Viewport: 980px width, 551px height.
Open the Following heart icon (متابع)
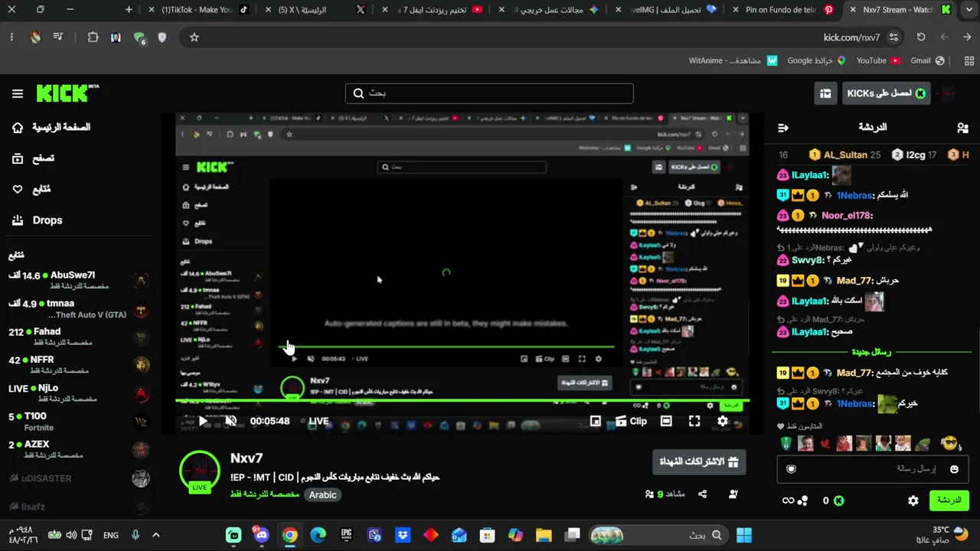click(x=18, y=189)
